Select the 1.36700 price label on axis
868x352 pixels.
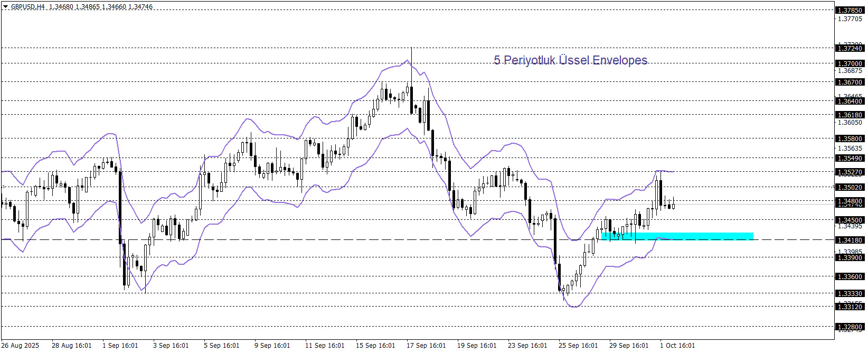tap(850, 82)
